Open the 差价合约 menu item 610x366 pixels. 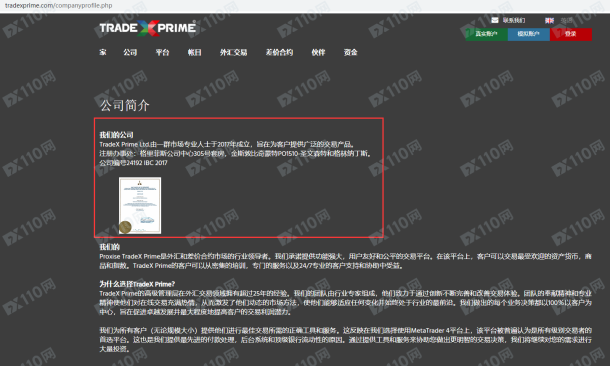(x=279, y=52)
